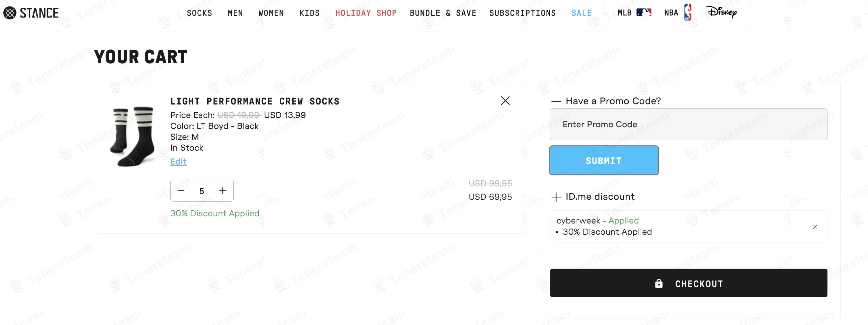Go to the Sale section

[581, 13]
